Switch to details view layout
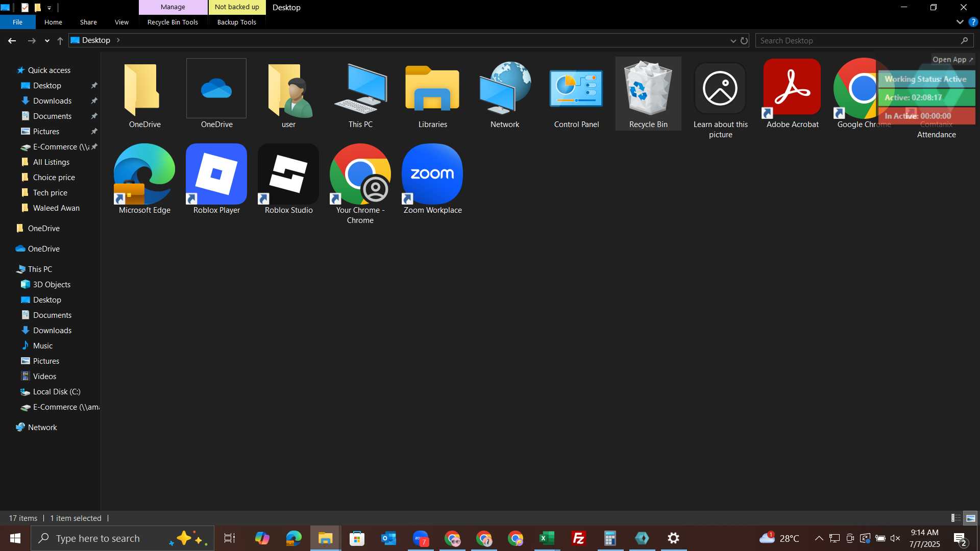Screen dimensions: 980x551 tap(955, 518)
